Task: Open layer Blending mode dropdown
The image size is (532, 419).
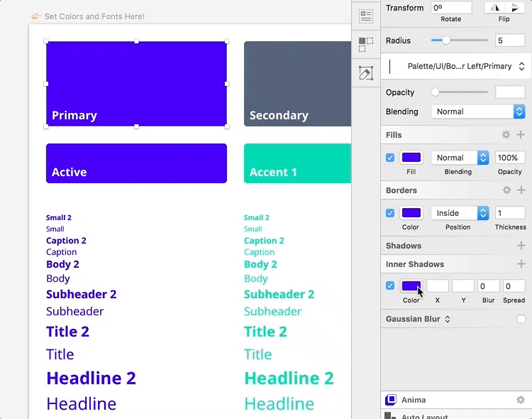Action: (478, 111)
